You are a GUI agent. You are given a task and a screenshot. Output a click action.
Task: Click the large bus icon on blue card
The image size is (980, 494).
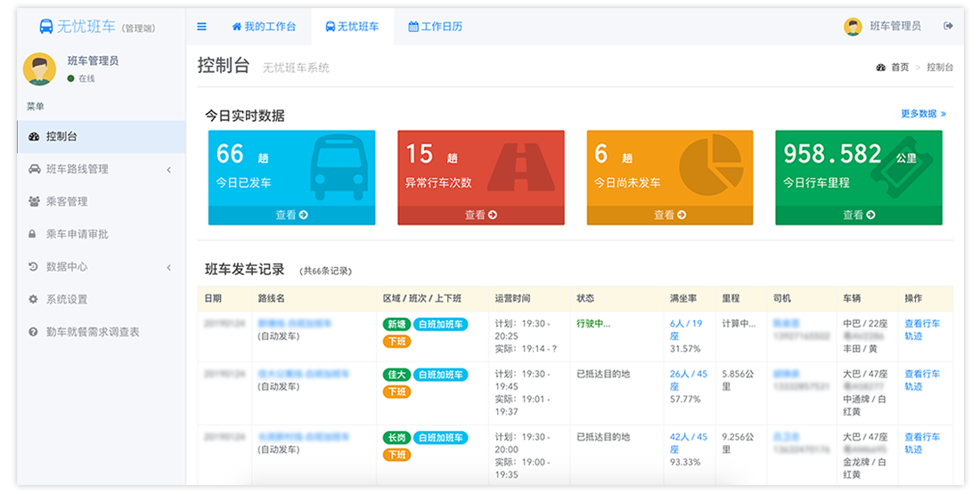339,166
